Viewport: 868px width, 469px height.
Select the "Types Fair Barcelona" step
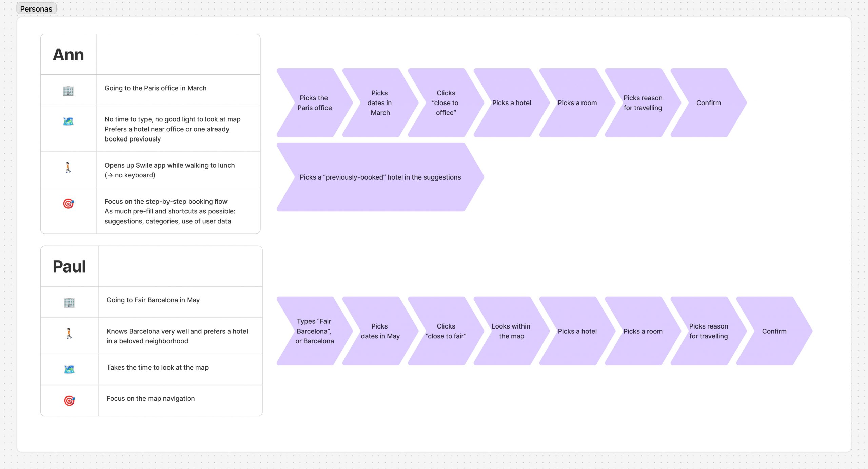pos(314,331)
